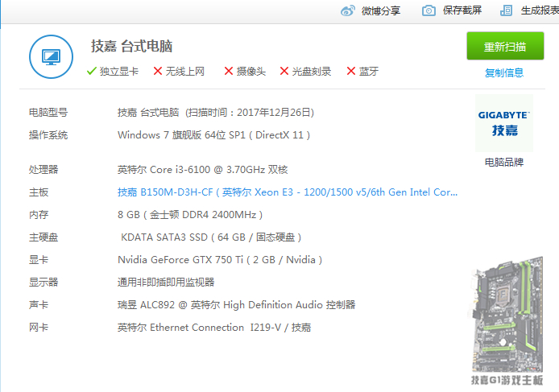Image resolution: width=559 pixels, height=392 pixels.
Task: Click the green 重新扫描 button
Action: tap(505, 46)
